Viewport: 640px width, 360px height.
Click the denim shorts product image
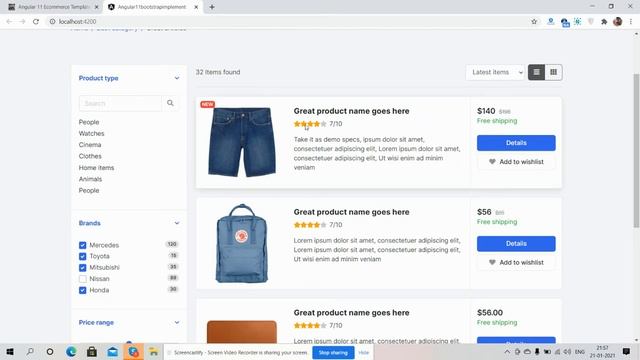(x=242, y=142)
